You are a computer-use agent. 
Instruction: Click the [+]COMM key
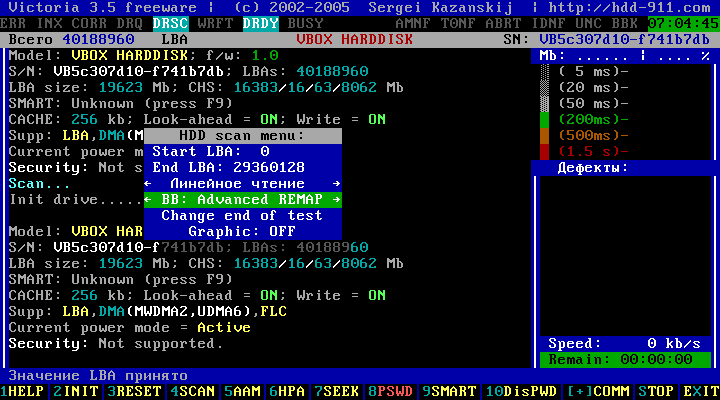coord(598,391)
